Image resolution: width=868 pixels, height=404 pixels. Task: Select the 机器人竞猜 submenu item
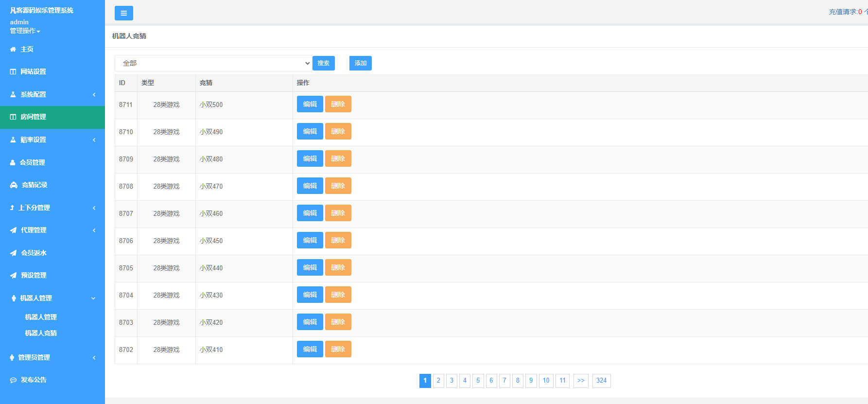click(x=41, y=334)
